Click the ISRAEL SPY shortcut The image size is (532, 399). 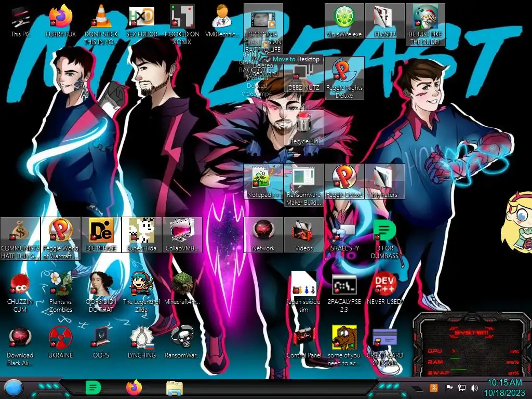344,235
